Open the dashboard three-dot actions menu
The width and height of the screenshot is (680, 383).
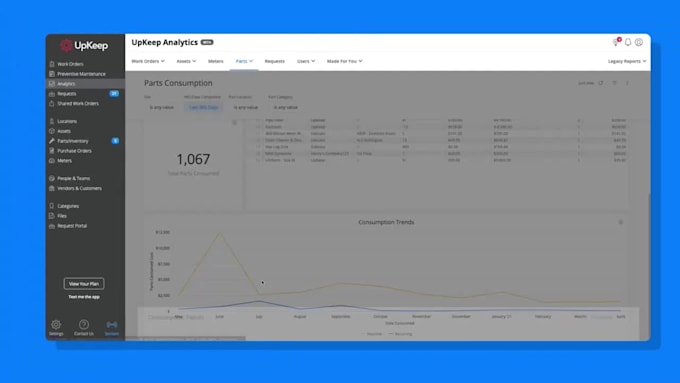point(627,83)
